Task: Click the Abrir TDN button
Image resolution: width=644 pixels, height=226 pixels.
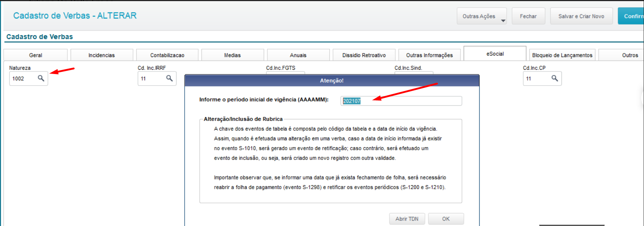Action: 407,219
